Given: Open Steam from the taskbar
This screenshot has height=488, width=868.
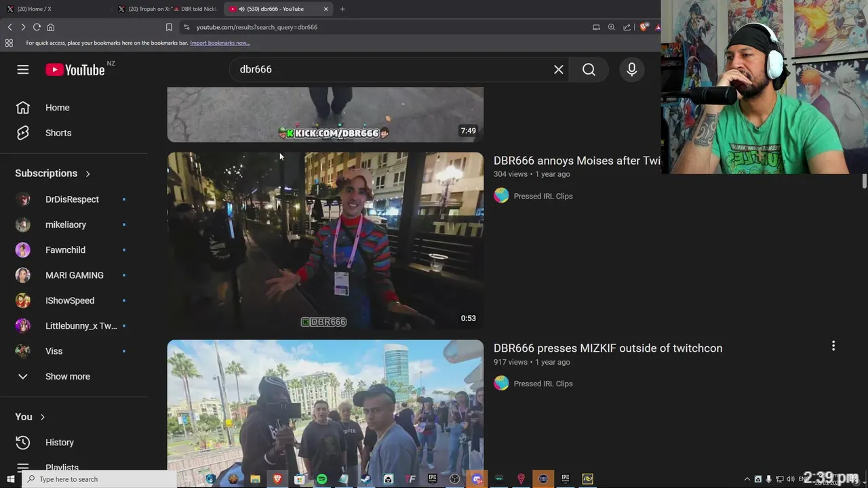Looking at the screenshot, I should click(365, 479).
